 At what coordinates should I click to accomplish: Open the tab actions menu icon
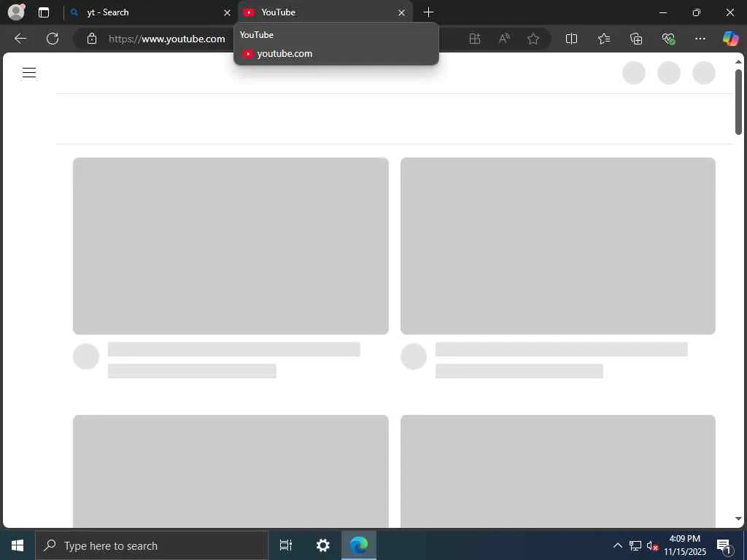tap(44, 12)
